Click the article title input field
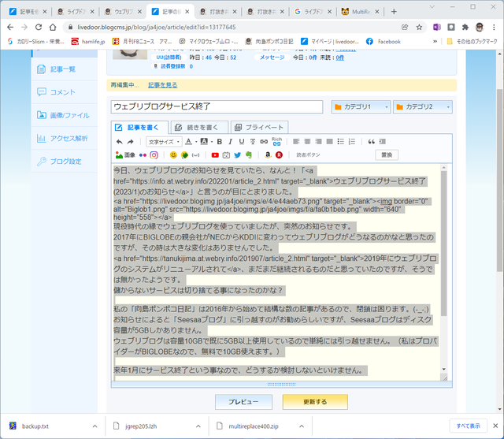Viewport: 504px width, 439px height. (x=217, y=106)
